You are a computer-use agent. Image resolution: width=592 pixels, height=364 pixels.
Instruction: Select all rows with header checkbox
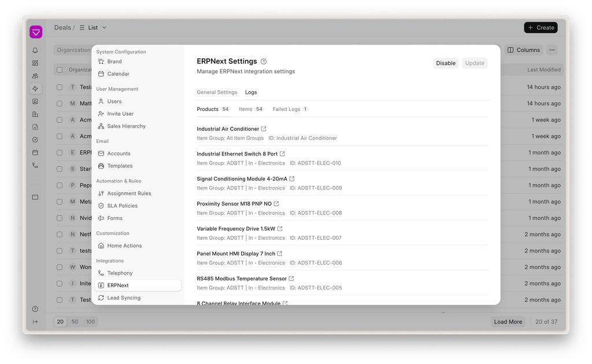click(x=60, y=70)
